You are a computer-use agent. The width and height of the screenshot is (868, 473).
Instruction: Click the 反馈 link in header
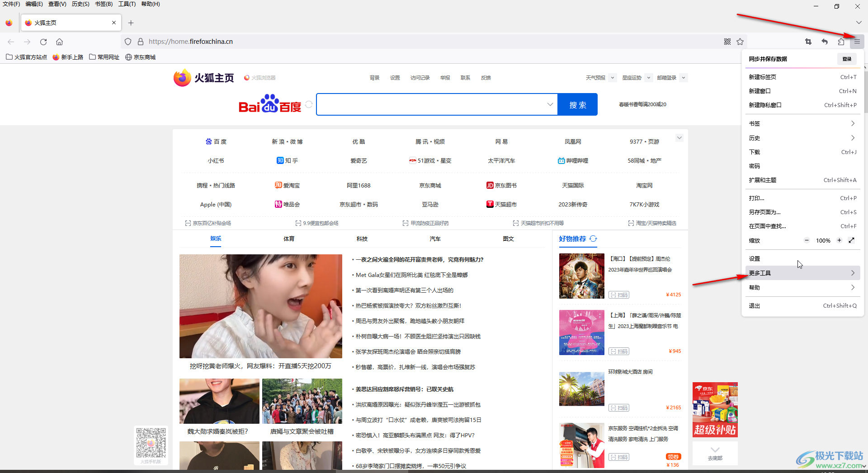pyautogui.click(x=486, y=78)
